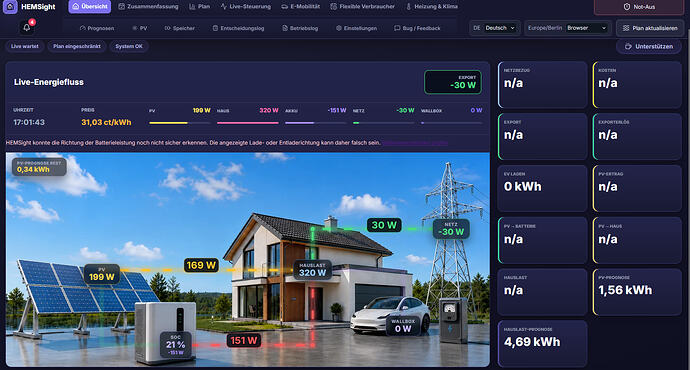Switch to the Zusammenfassung tab
Screen dimensions: 690x370
(x=148, y=7)
